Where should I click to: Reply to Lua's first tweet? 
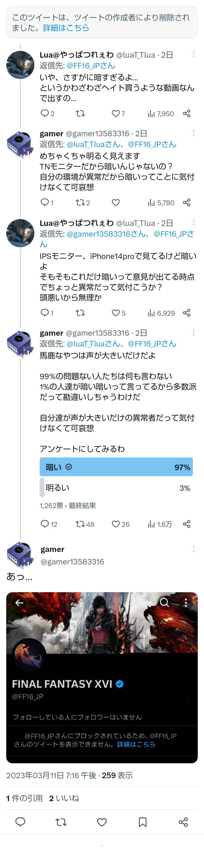45,114
